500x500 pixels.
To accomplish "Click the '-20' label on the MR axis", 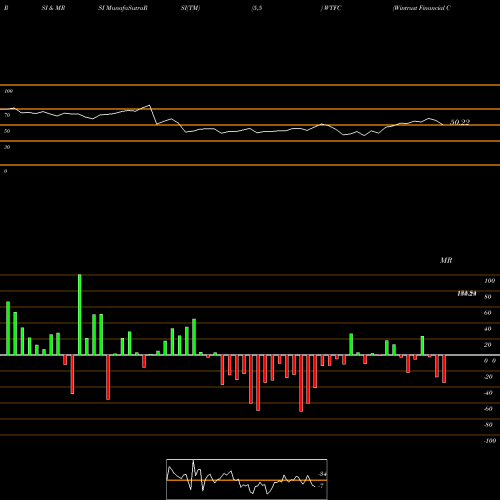I will click(488, 377).
